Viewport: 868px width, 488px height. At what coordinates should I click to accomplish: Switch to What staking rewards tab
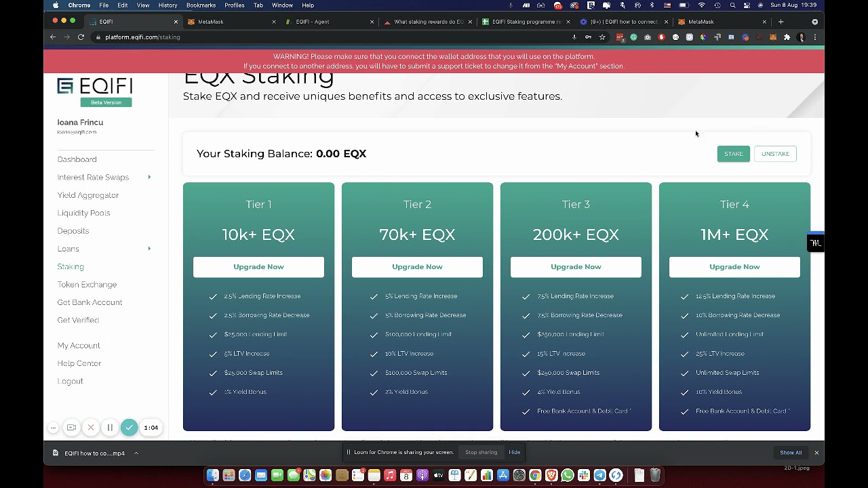point(427,22)
